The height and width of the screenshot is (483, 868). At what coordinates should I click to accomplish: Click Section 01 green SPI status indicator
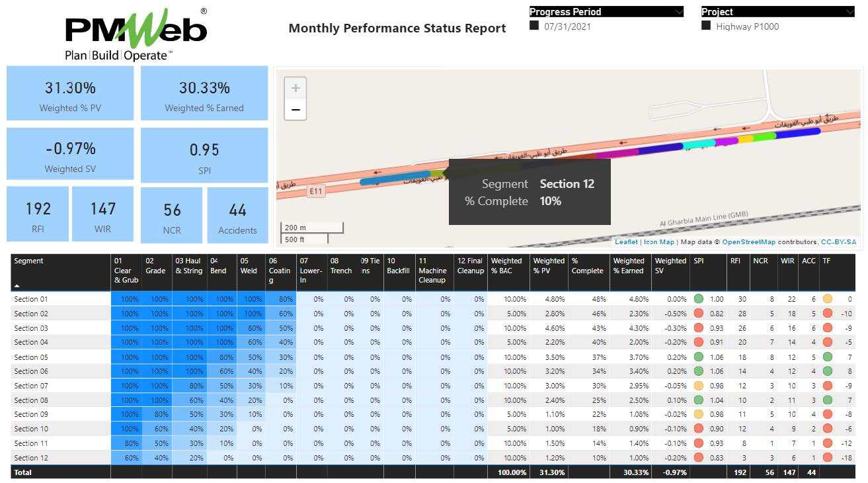coord(699,299)
